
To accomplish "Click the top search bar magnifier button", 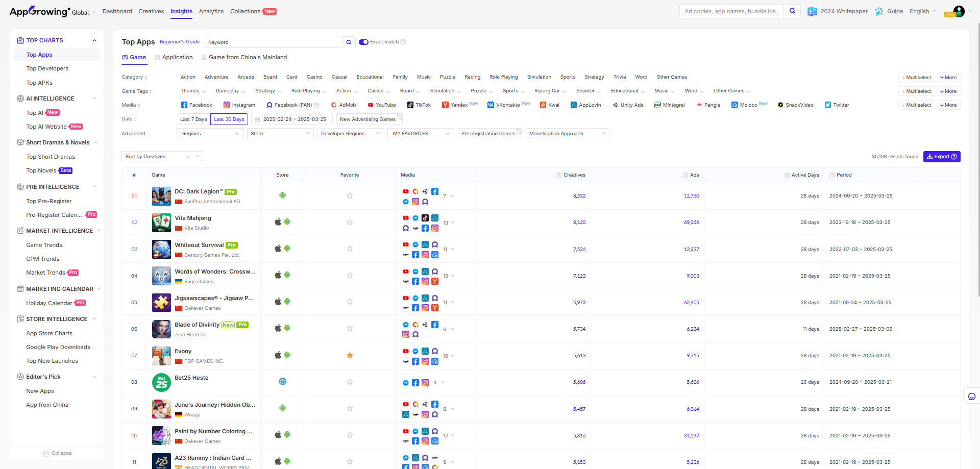I will (x=792, y=11).
